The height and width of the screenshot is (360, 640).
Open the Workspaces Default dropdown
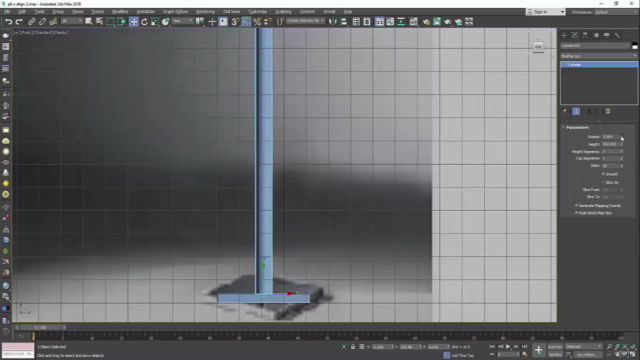coord(616,12)
